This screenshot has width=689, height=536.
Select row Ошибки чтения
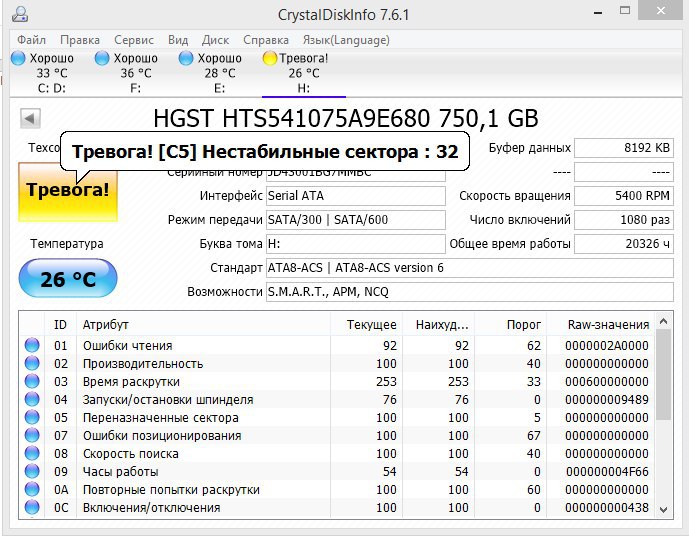tap(337, 346)
